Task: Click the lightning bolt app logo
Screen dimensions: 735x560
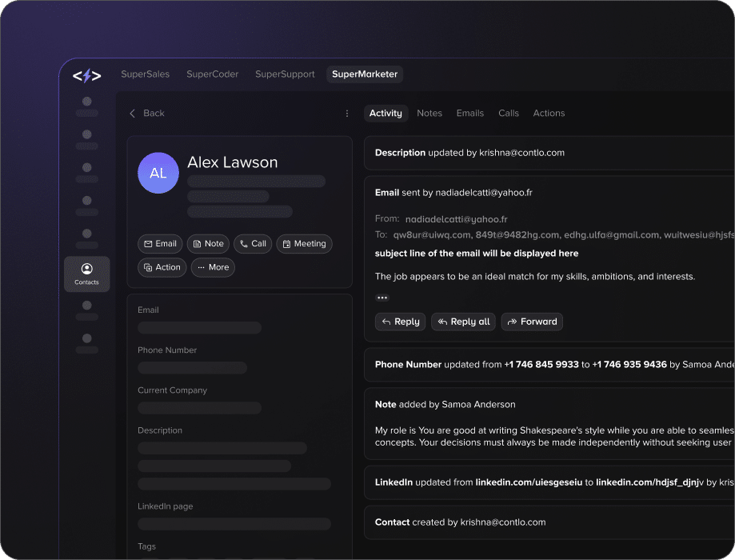Action: pyautogui.click(x=86, y=76)
